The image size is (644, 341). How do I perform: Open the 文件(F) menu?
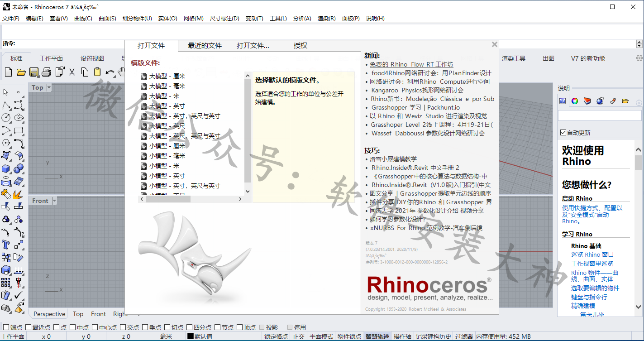[x=11, y=19]
